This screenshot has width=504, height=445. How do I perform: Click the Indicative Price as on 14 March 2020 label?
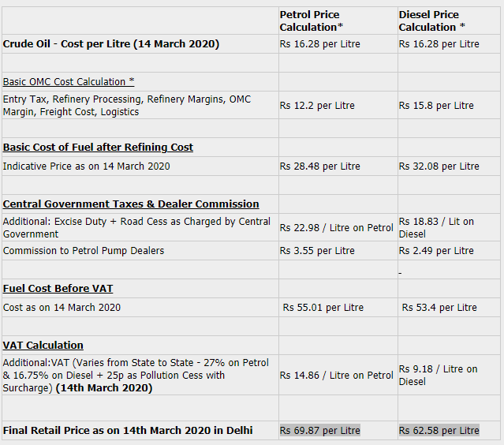[87, 166]
